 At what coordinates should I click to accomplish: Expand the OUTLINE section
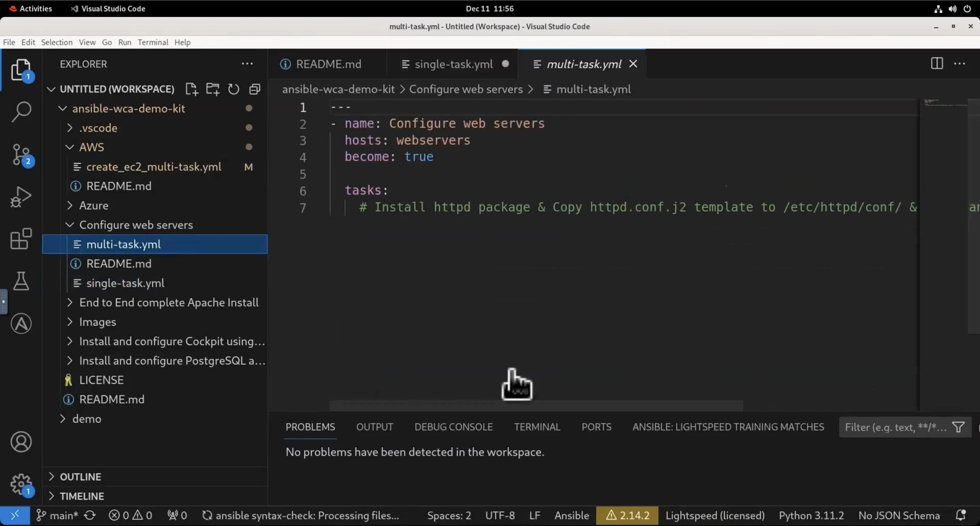pyautogui.click(x=51, y=477)
